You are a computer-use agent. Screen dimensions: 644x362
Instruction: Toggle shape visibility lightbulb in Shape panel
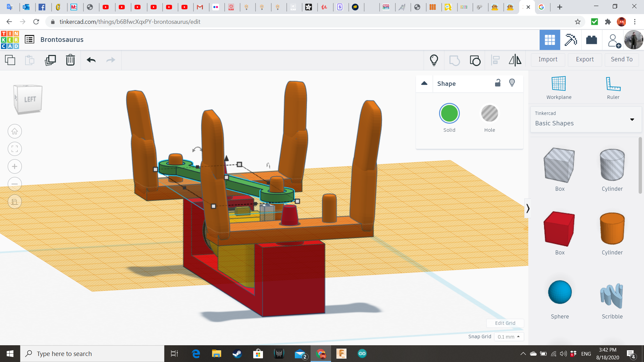[x=512, y=83]
